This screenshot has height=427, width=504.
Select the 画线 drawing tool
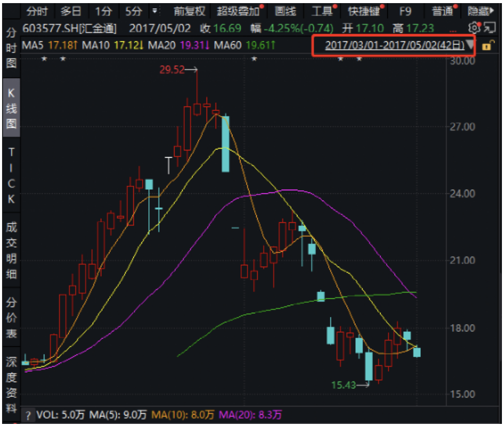[285, 11]
